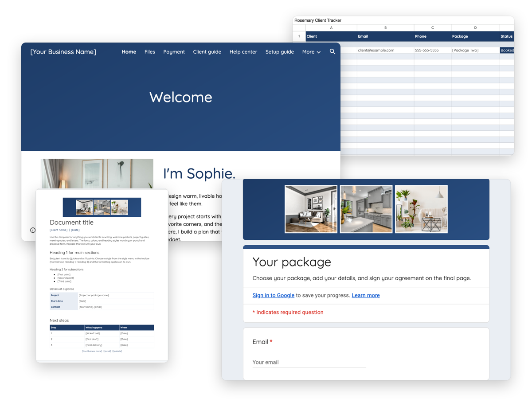Click the bedroom photo beside the I'm Sophie heading
Image resolution: width=532 pixels, height=399 pixels.
pos(98,174)
